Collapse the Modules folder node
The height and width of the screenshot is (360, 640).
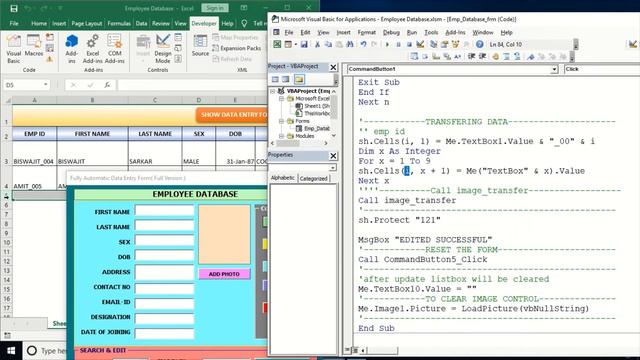pyautogui.click(x=281, y=136)
